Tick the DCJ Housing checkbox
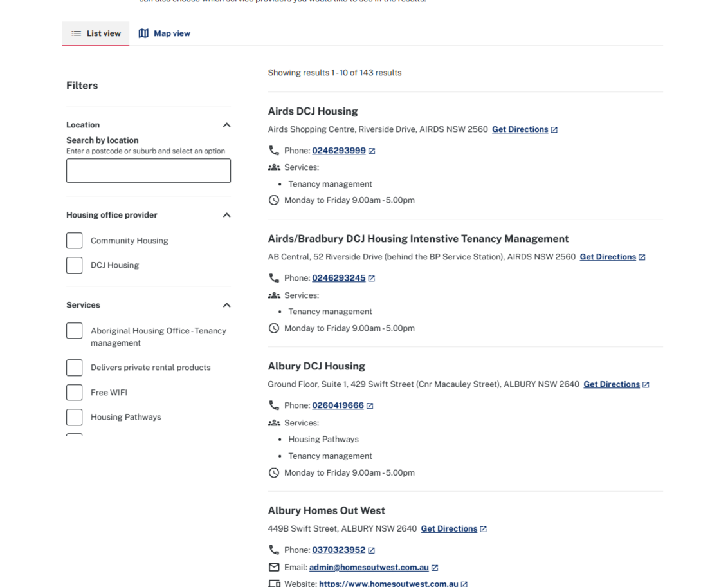Viewport: 728px width, 587px height. 75,265
